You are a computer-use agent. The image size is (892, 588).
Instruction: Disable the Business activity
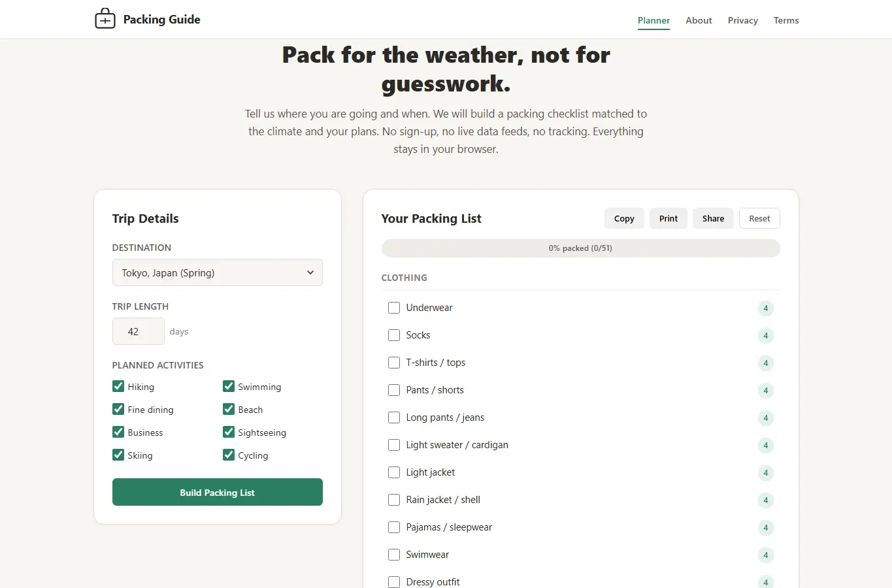[118, 432]
